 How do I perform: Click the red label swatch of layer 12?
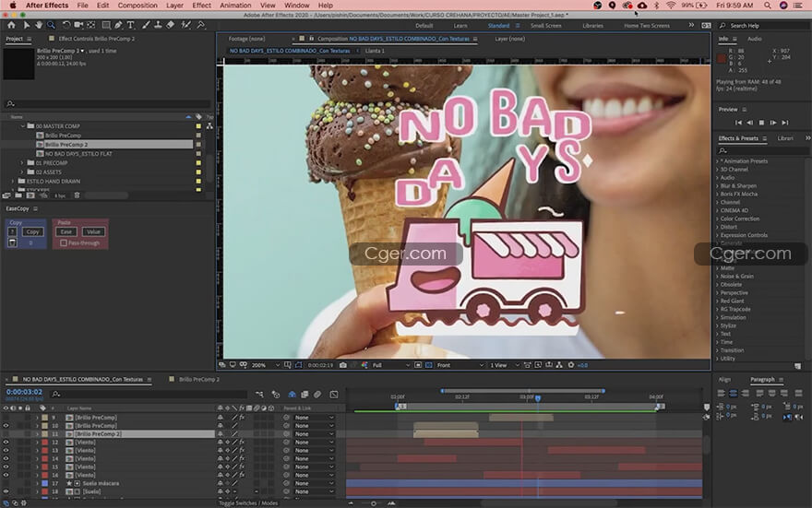[x=45, y=443]
